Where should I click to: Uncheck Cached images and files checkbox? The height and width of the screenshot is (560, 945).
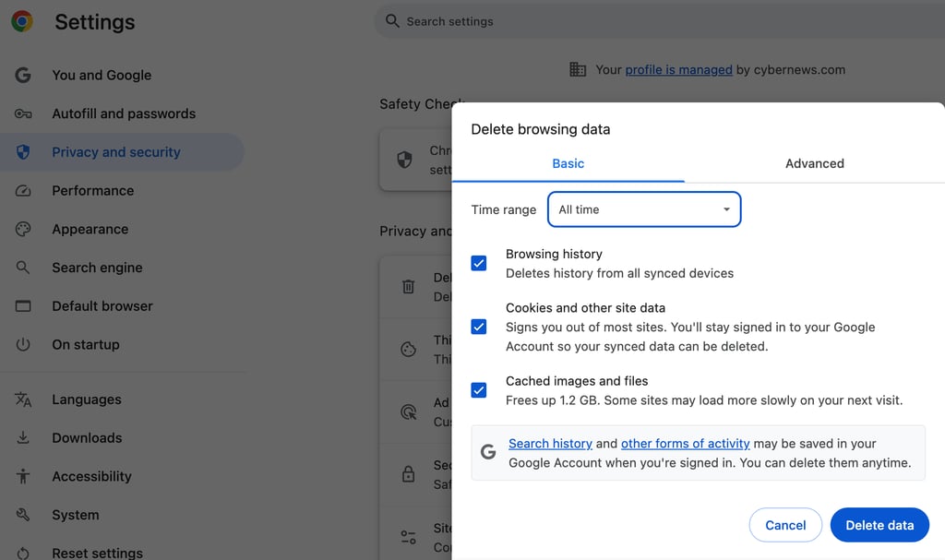(x=479, y=390)
